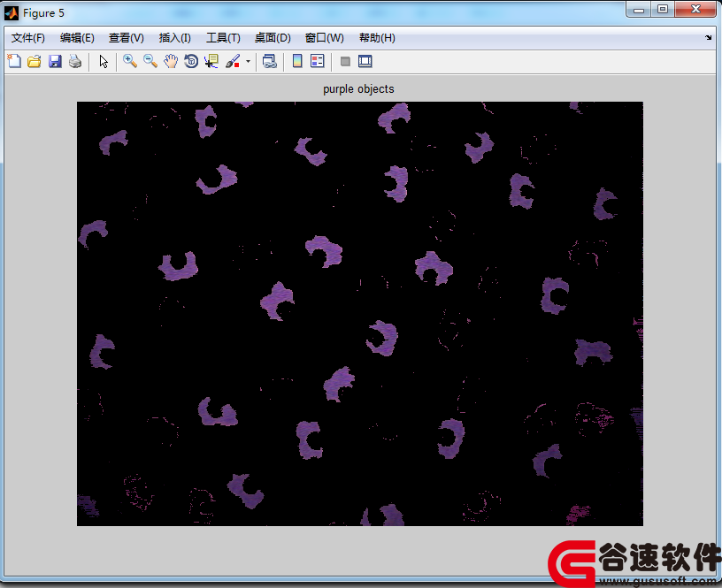This screenshot has width=722, height=588.
Task: Insert a colorbar using the toolbar icon
Action: 297,61
